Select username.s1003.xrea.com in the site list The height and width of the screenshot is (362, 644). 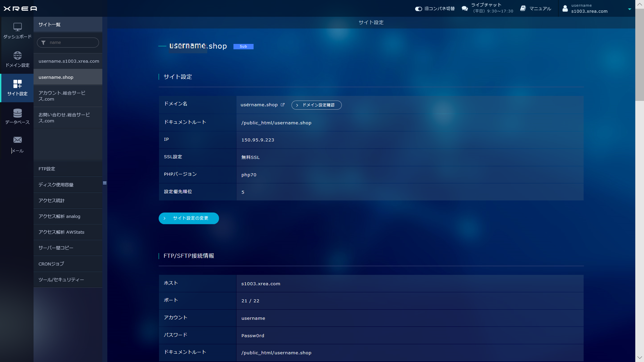[x=68, y=61]
